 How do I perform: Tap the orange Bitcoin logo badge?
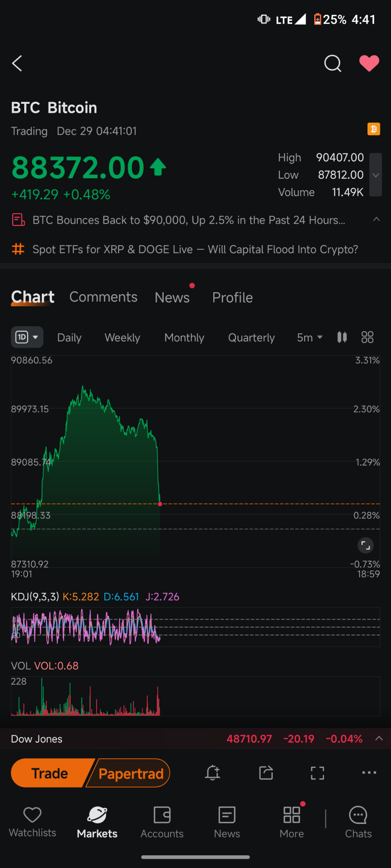click(x=374, y=129)
